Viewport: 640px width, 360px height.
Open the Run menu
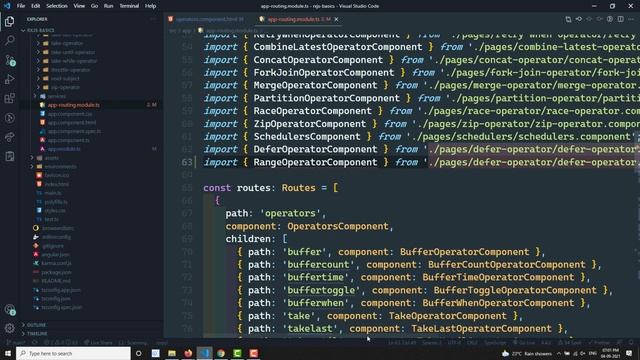point(109,6)
